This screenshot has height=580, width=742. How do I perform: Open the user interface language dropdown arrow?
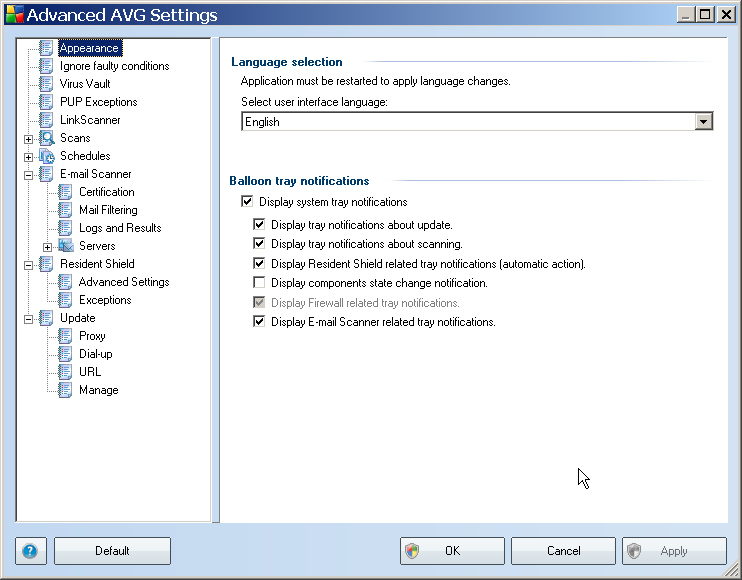click(x=704, y=122)
